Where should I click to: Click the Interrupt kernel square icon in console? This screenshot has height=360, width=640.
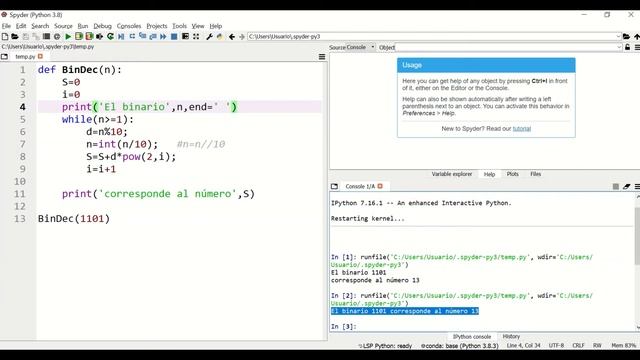[x=616, y=187]
